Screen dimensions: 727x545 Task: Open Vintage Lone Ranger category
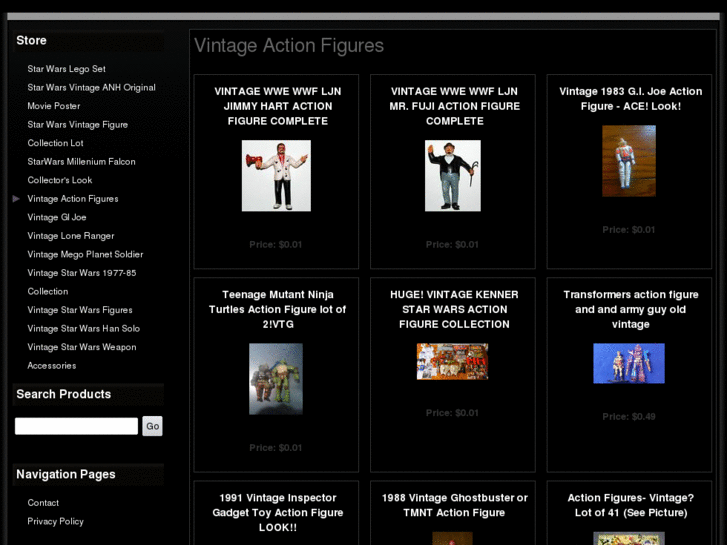point(70,236)
